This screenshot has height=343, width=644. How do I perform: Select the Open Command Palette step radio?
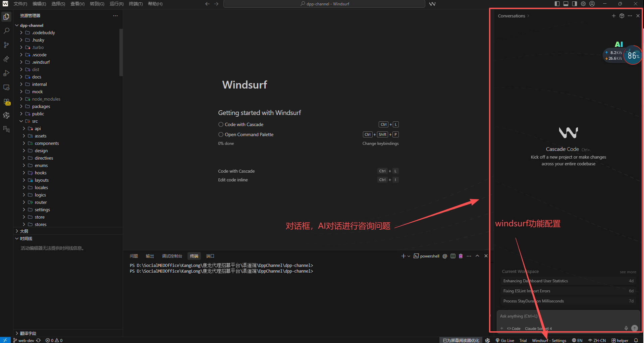tap(221, 134)
